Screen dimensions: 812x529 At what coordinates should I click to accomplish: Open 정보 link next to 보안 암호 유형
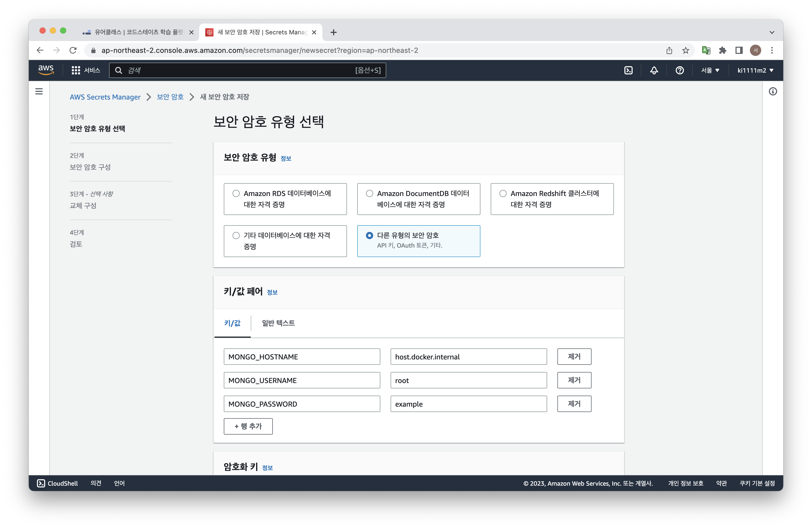tap(286, 158)
